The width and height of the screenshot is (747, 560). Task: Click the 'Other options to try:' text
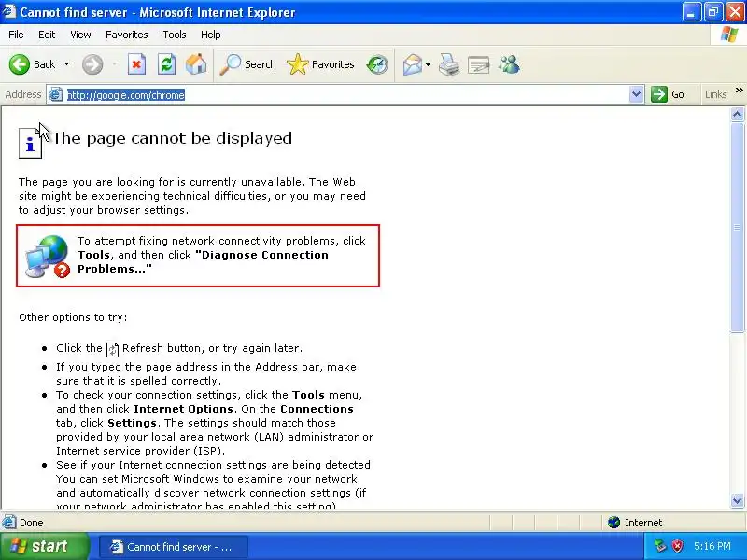click(73, 317)
